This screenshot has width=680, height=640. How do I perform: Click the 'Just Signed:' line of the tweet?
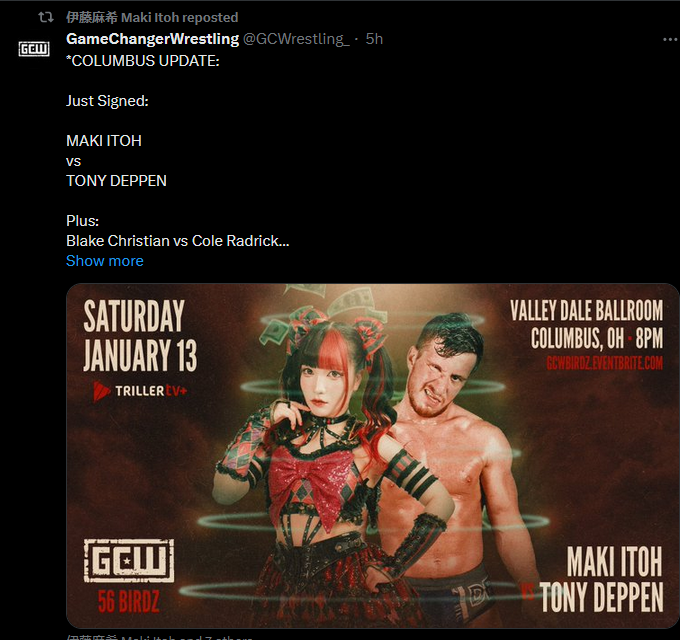point(107,101)
